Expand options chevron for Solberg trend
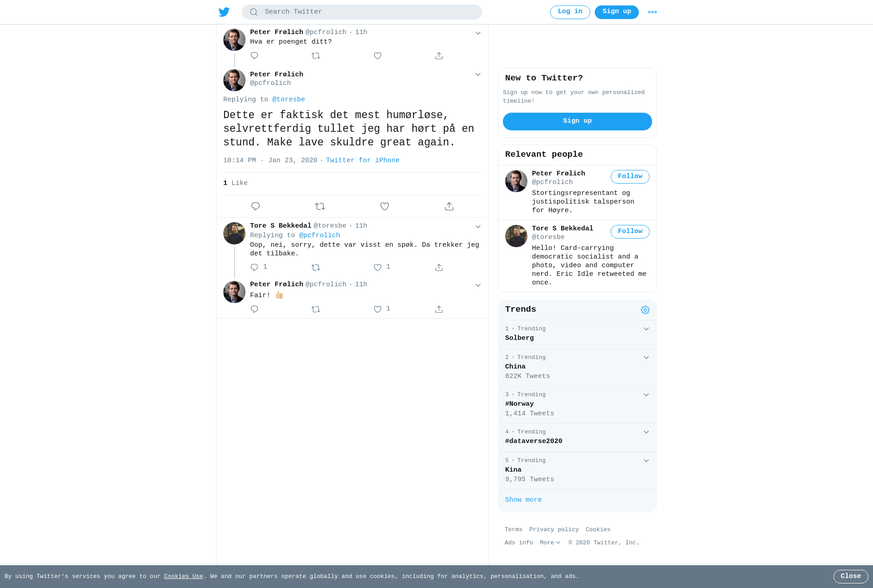This screenshot has width=873, height=588. pos(646,329)
